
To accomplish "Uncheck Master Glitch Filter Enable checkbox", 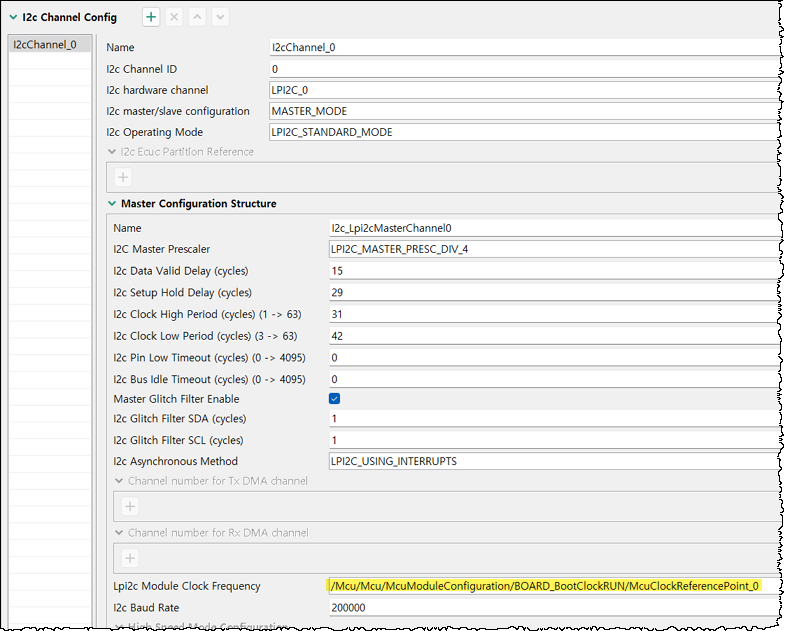I will (x=334, y=399).
